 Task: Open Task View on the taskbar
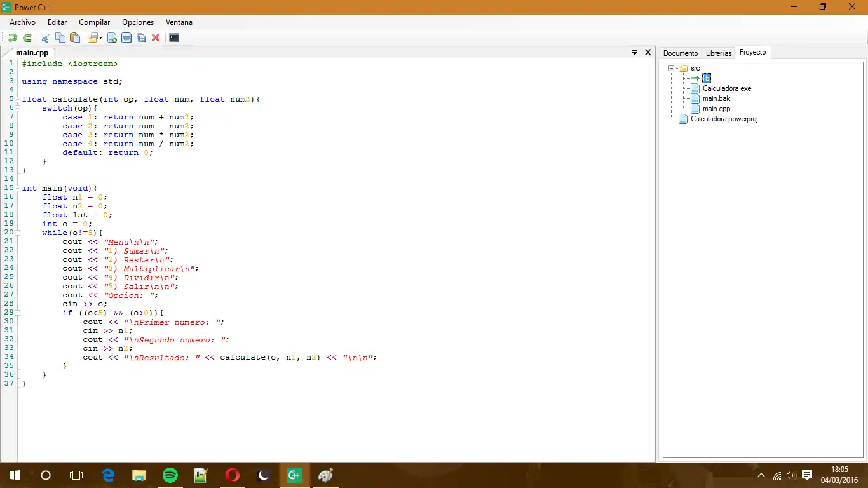click(x=76, y=475)
